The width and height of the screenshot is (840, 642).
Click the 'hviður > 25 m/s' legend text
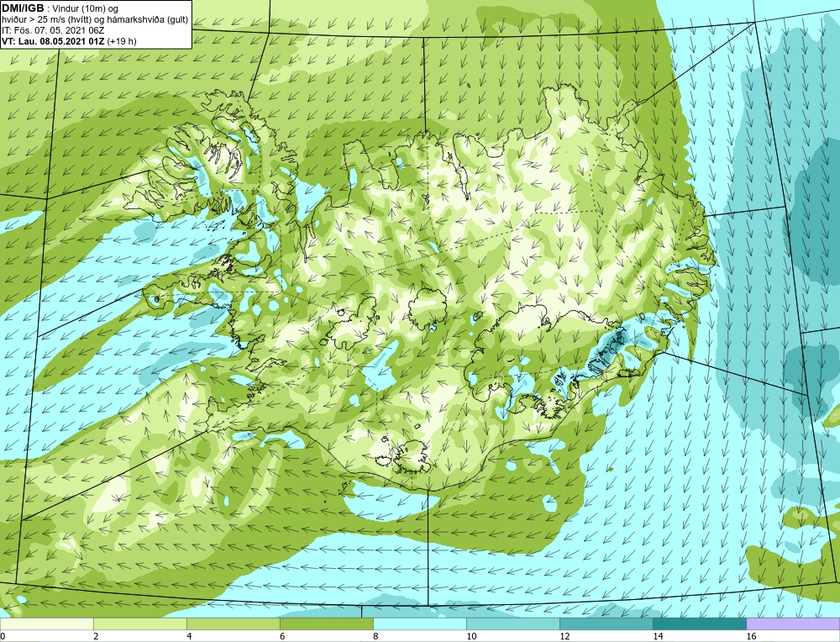click(32, 20)
